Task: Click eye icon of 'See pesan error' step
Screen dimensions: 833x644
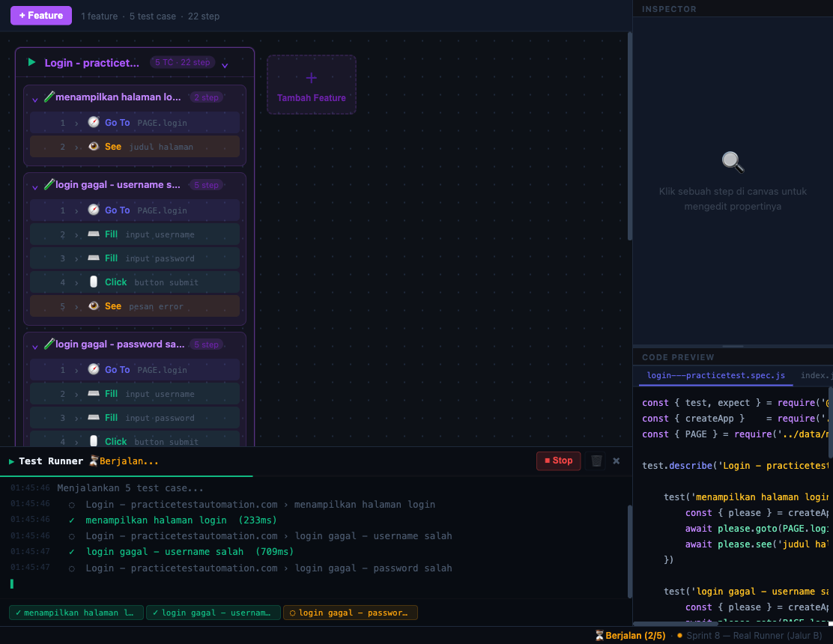Action: pos(94,306)
